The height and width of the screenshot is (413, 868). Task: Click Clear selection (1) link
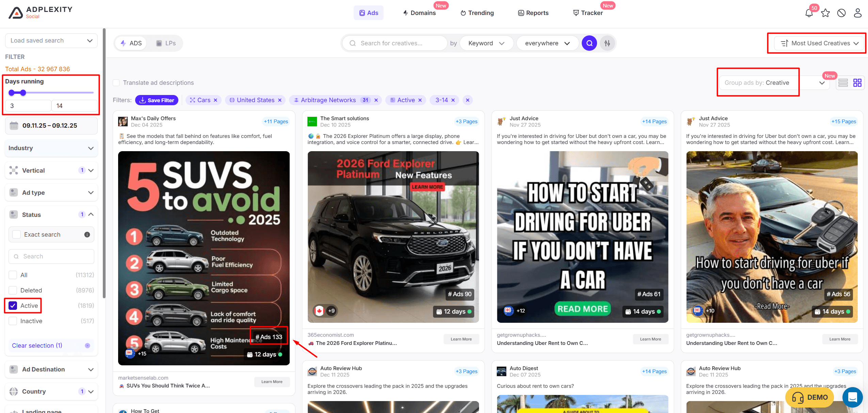37,346
